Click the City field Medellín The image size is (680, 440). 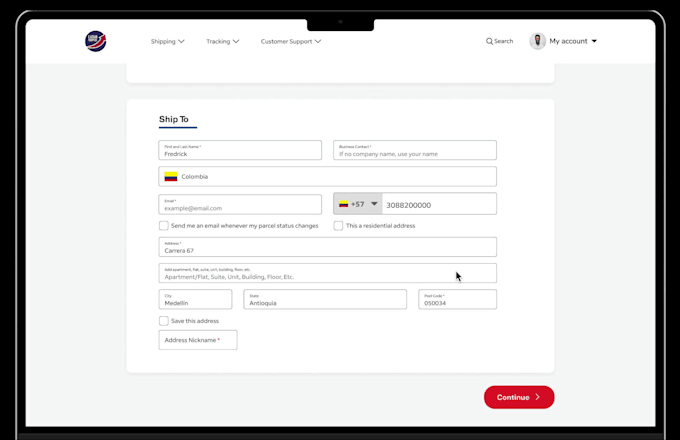(195, 299)
